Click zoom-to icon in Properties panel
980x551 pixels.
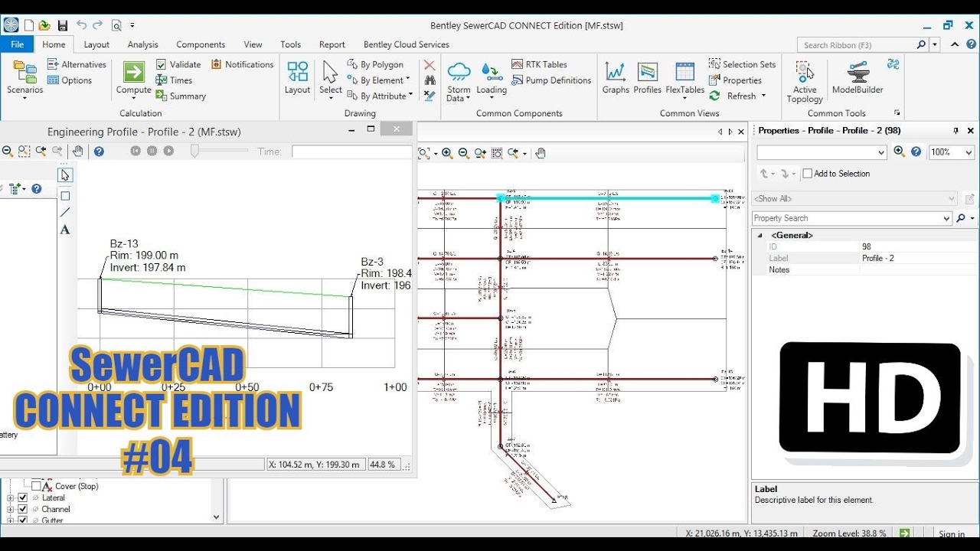pos(900,152)
